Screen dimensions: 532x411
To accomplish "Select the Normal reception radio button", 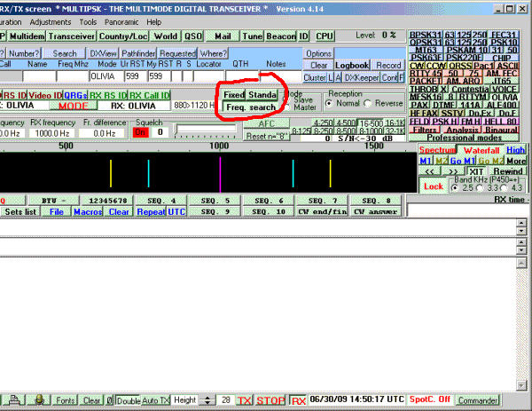I will click(x=329, y=103).
